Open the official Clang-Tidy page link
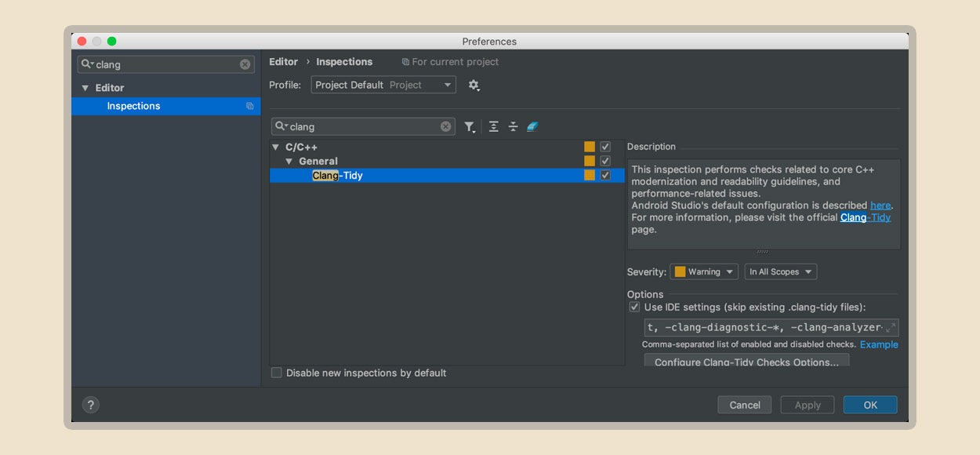980x455 pixels. pos(866,217)
